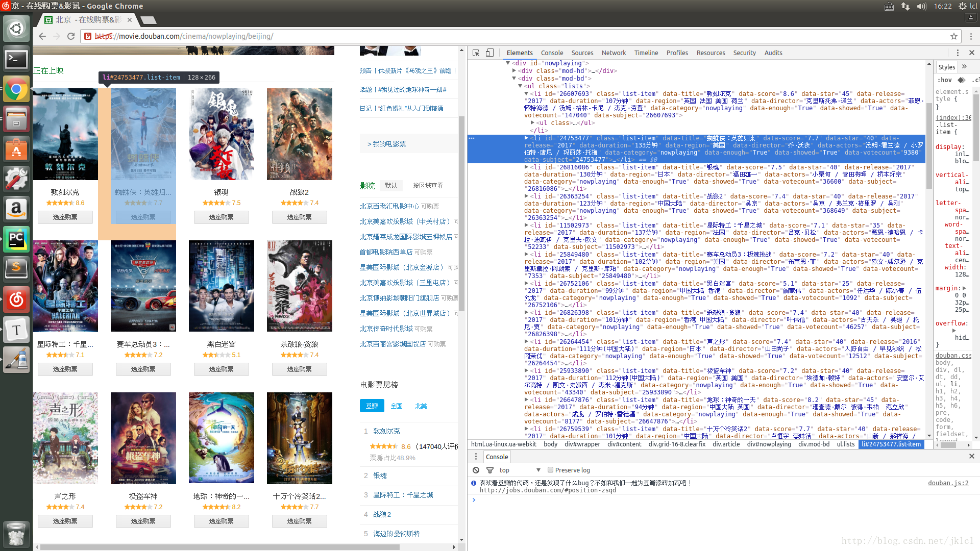Image resolution: width=980 pixels, height=551 pixels.
Task: Click page vertical scrollbar thumb
Action: click(461, 213)
